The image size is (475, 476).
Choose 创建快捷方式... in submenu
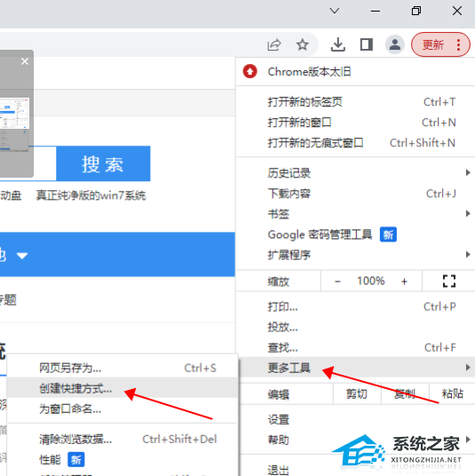tap(122, 388)
